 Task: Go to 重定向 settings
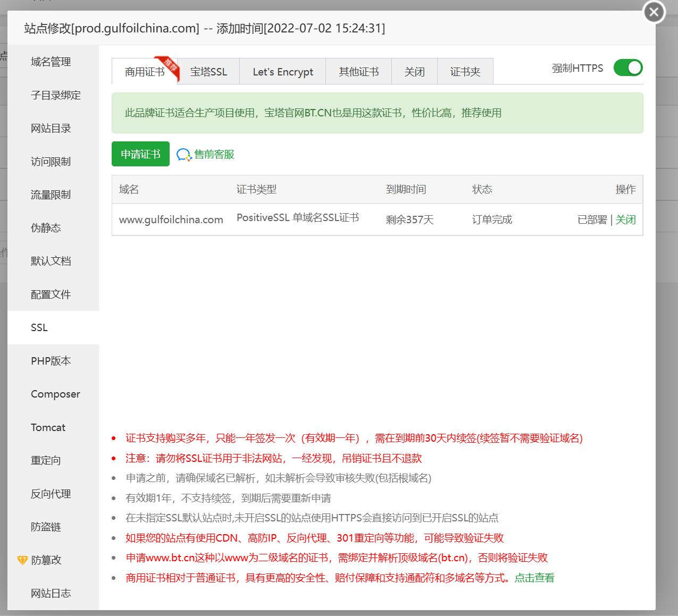coord(53,460)
